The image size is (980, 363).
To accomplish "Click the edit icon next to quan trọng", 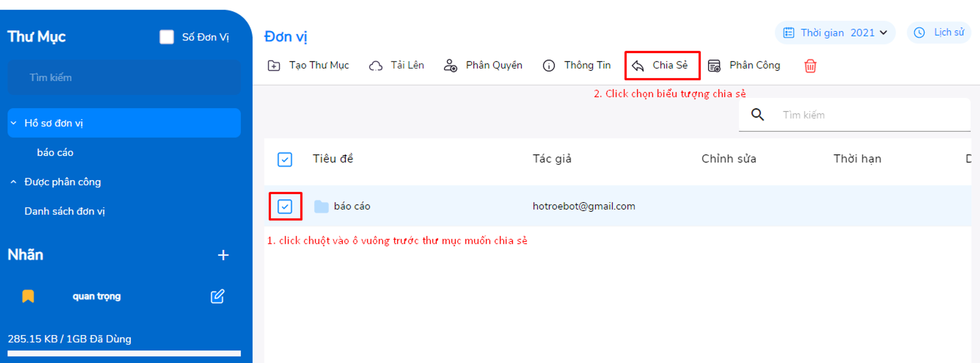I will [x=218, y=296].
